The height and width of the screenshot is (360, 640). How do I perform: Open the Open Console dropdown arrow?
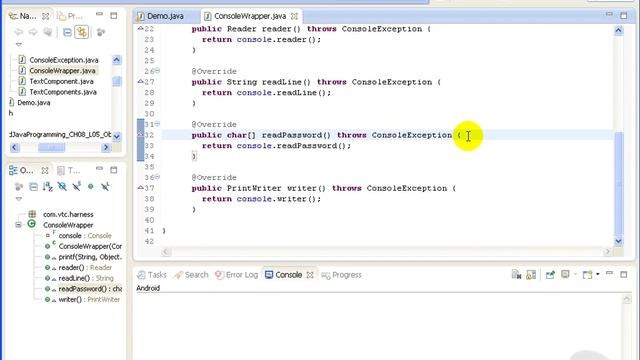[x=598, y=274]
